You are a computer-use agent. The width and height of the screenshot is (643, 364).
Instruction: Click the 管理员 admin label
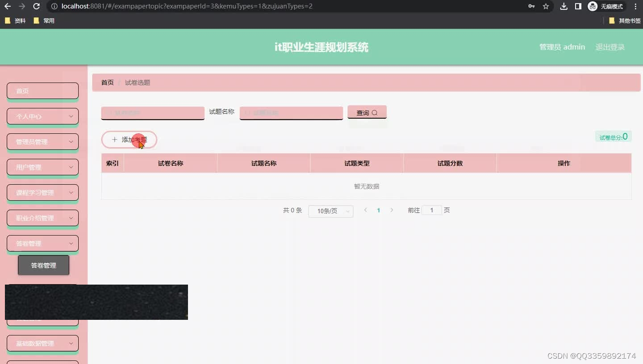point(562,47)
